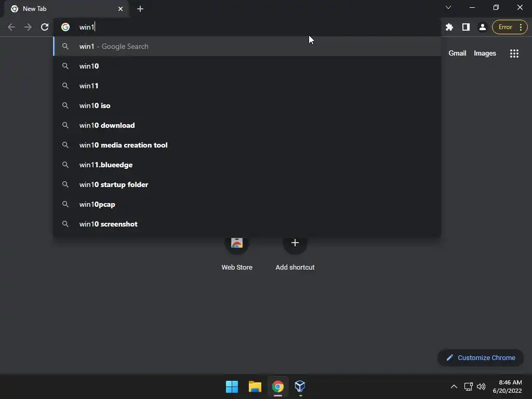Viewport: 532px width, 399px height.
Task: Open the Windows Start menu
Action: pos(232,387)
